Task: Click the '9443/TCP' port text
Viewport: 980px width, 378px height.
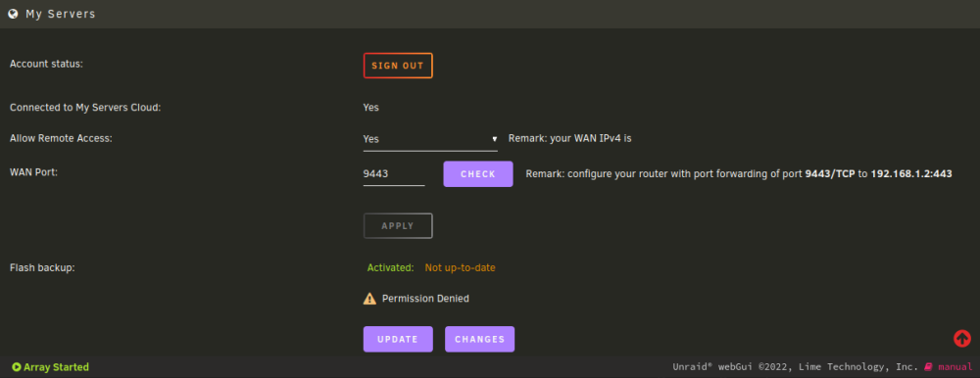Action: (829, 174)
